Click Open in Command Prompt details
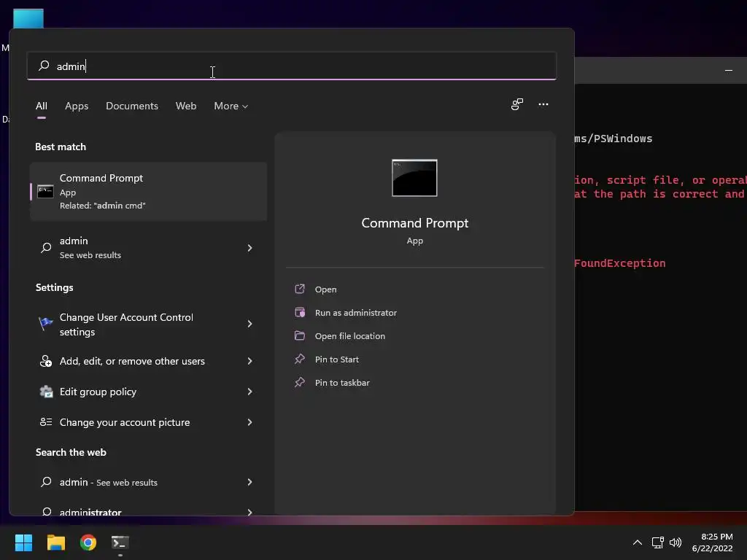 (x=325, y=289)
